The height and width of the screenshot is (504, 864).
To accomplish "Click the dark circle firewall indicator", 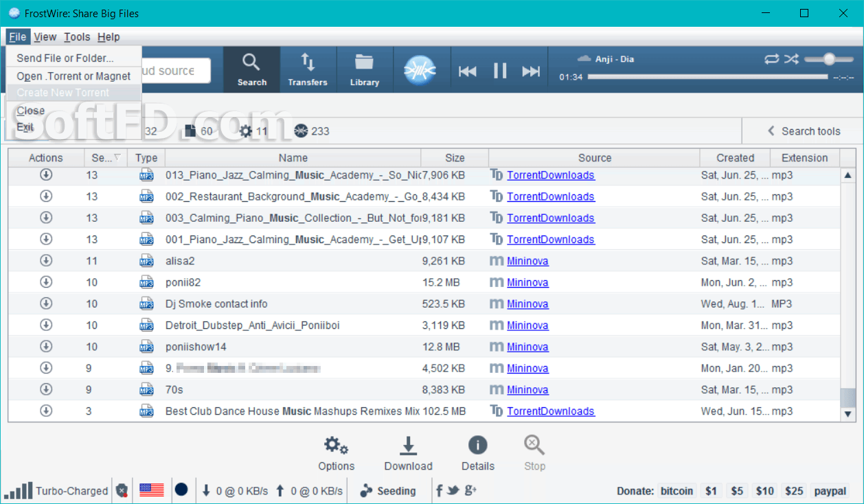I will 181,490.
